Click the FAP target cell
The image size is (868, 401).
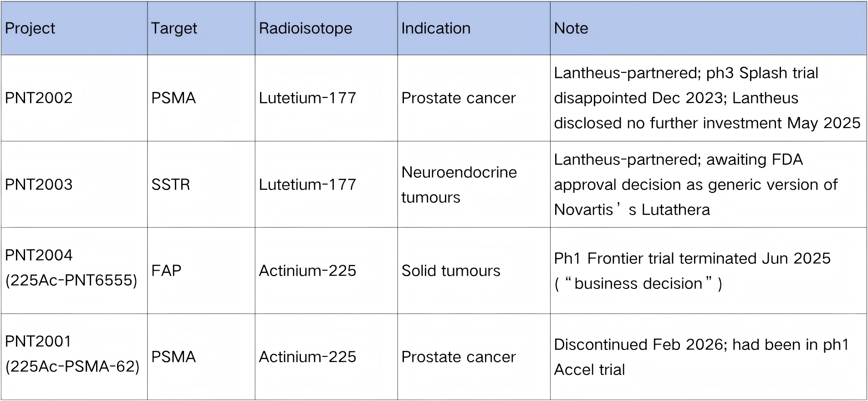(x=166, y=271)
